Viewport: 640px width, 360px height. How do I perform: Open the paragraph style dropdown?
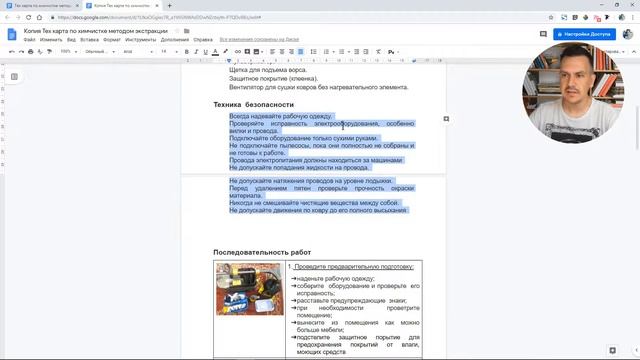(100, 52)
